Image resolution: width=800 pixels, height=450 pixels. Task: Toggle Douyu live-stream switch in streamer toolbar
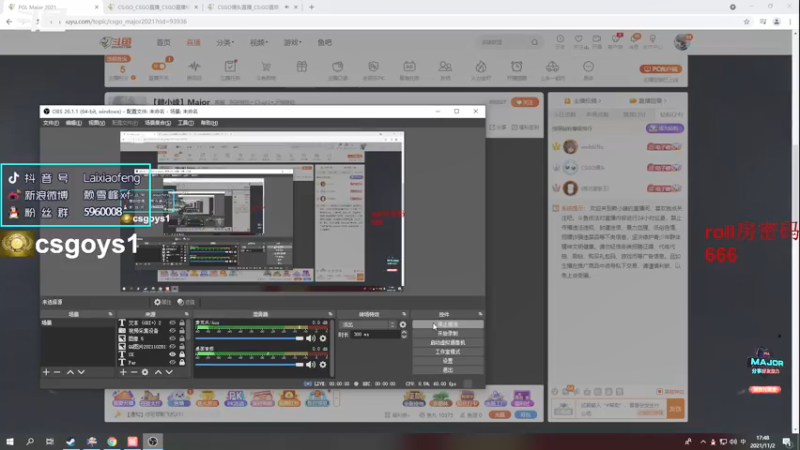click(159, 66)
